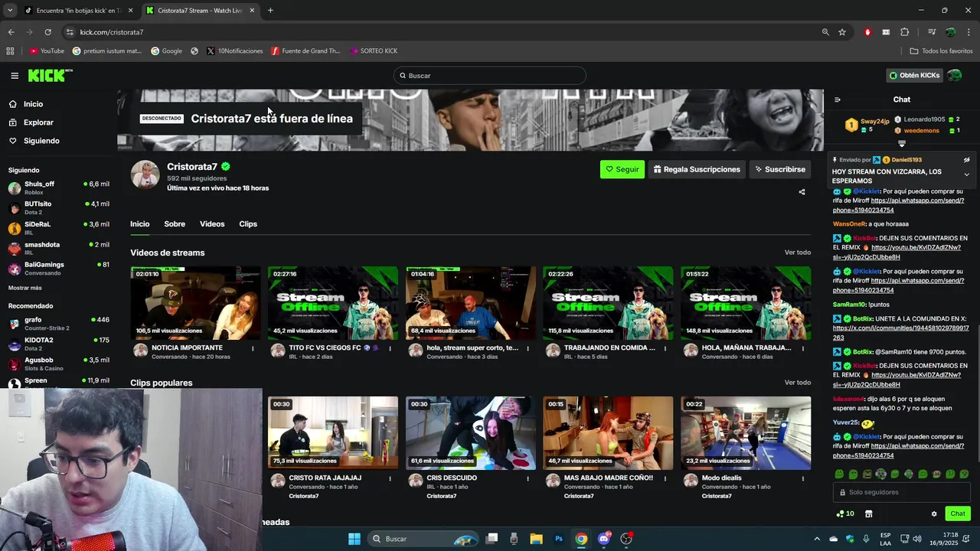Image resolution: width=980 pixels, height=551 pixels.
Task: Click Ver todo for Videos de streams
Action: [x=797, y=253]
